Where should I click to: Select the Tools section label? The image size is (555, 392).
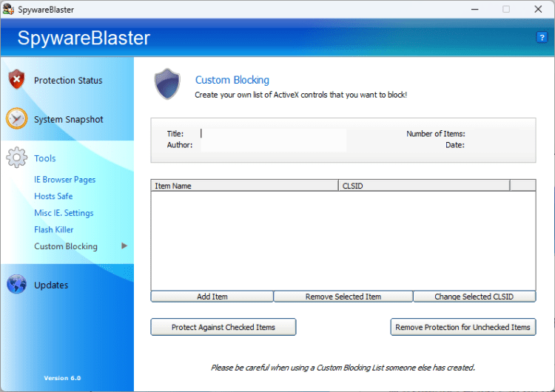45,158
